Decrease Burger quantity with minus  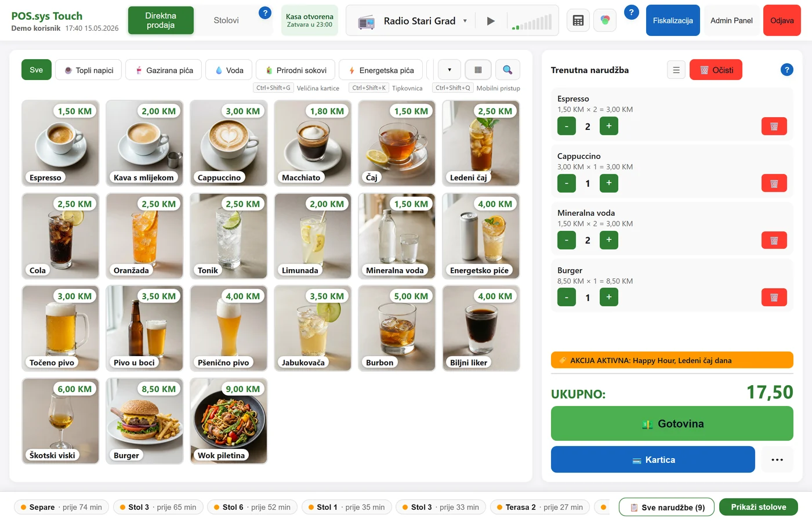tap(567, 298)
